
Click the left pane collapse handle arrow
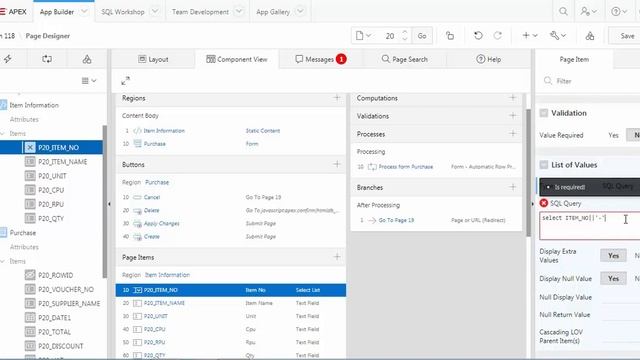pyautogui.click(x=109, y=204)
